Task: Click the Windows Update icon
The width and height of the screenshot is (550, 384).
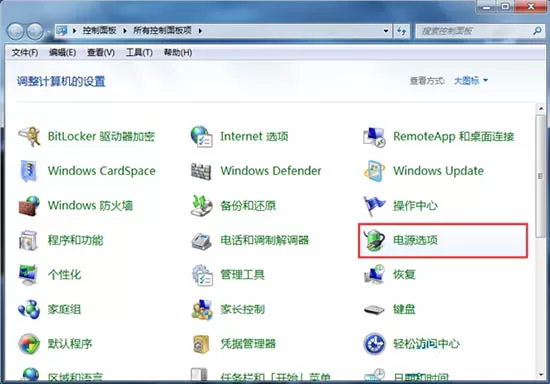Action: click(374, 171)
